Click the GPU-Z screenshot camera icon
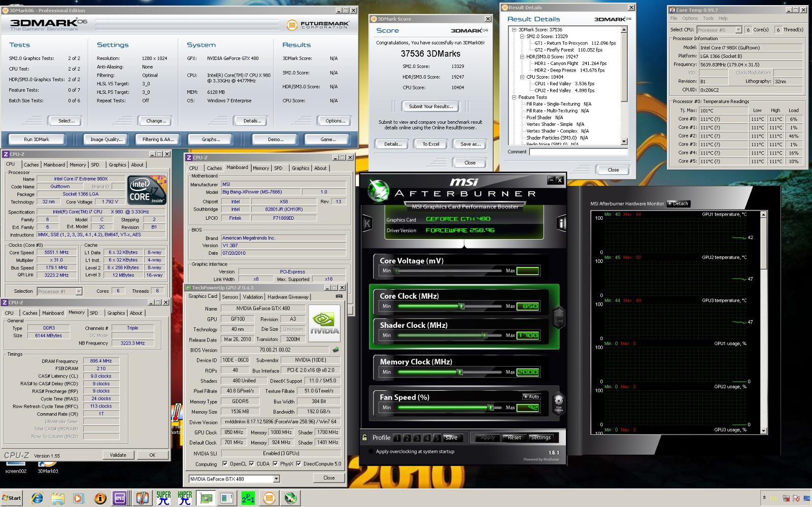812x507 pixels. pyautogui.click(x=339, y=296)
